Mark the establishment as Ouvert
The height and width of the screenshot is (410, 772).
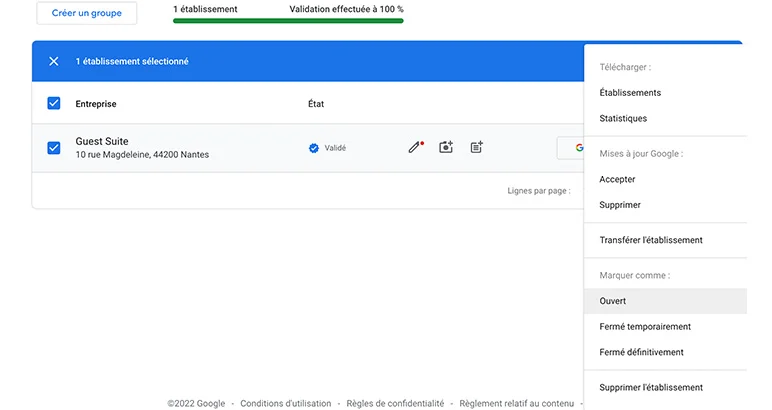click(x=613, y=301)
